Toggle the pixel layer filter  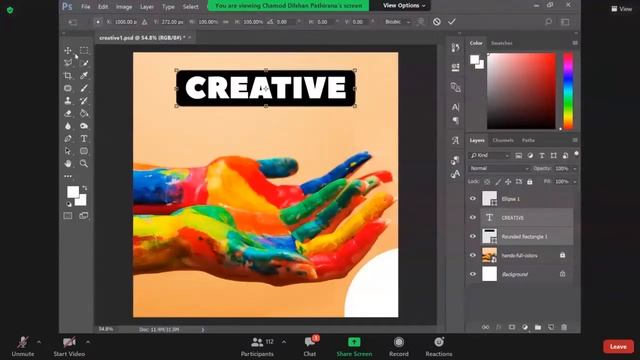point(518,156)
